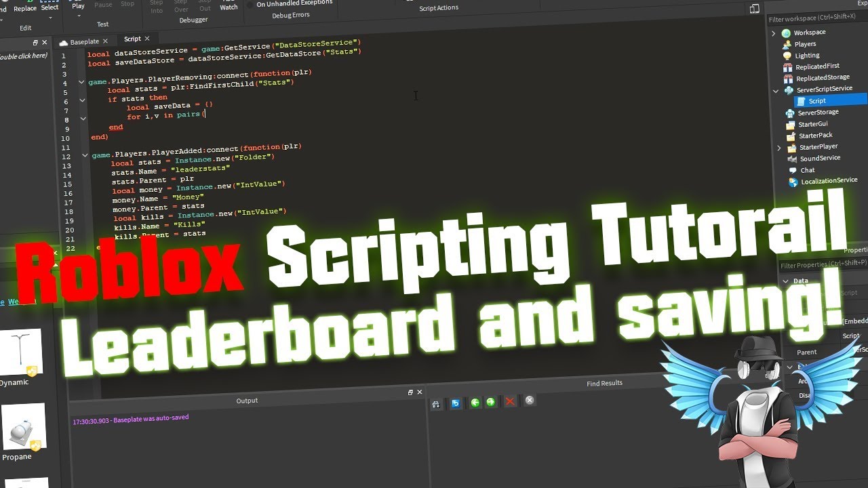The width and height of the screenshot is (868, 488).
Task: Click the binoculars find icon in Find Results
Action: (436, 404)
